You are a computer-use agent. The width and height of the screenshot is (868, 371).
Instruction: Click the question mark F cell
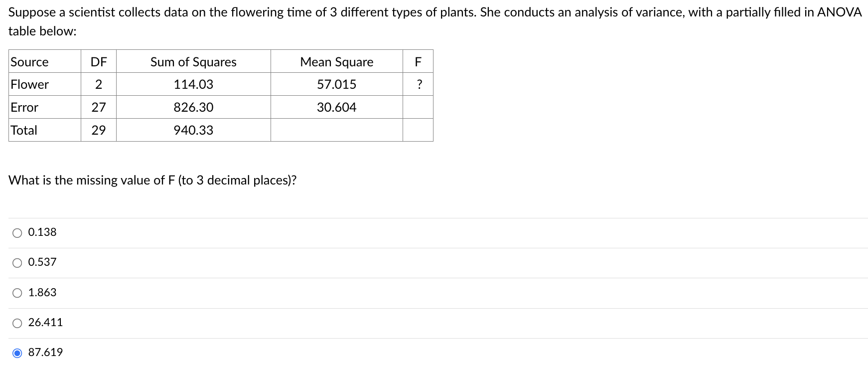[419, 84]
